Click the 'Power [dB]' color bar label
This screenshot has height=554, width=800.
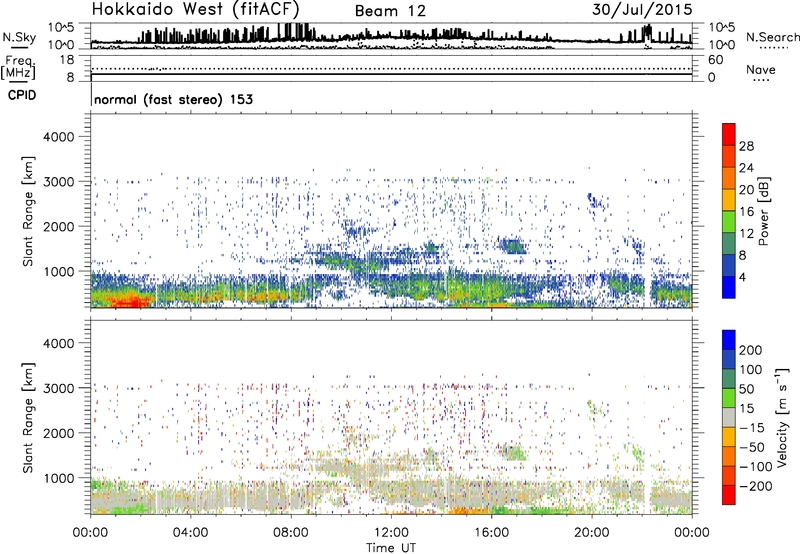(x=763, y=211)
